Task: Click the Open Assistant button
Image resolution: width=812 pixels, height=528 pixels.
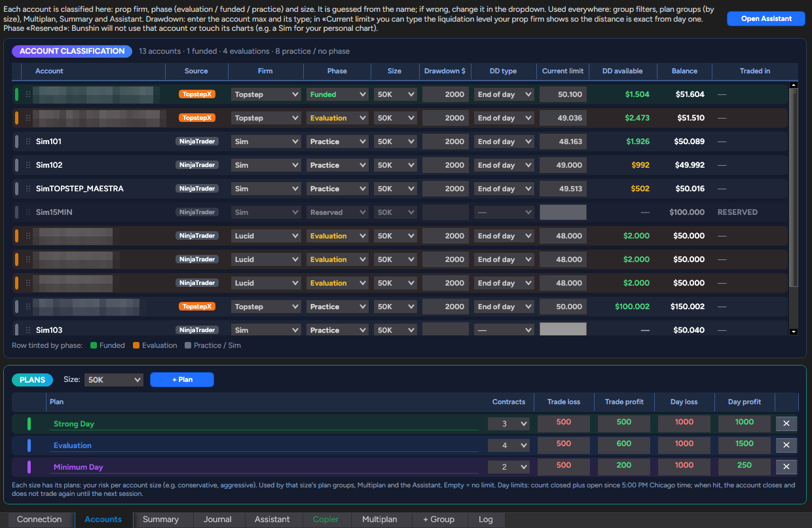Action: pos(766,19)
